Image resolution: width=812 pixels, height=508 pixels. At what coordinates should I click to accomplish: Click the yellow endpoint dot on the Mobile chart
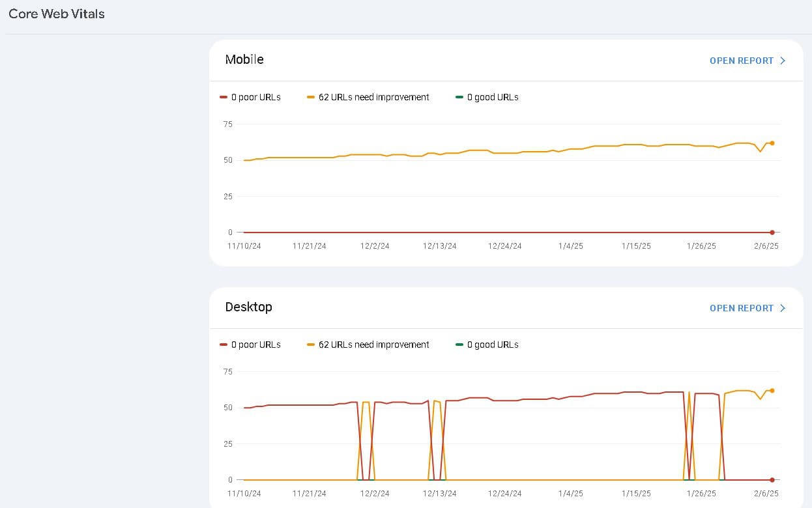point(772,143)
